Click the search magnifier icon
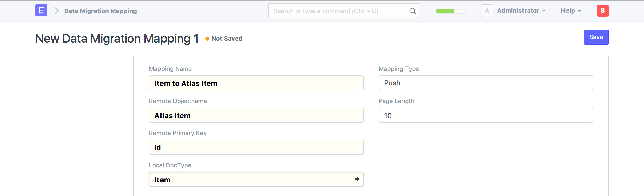644x196 pixels. (413, 11)
